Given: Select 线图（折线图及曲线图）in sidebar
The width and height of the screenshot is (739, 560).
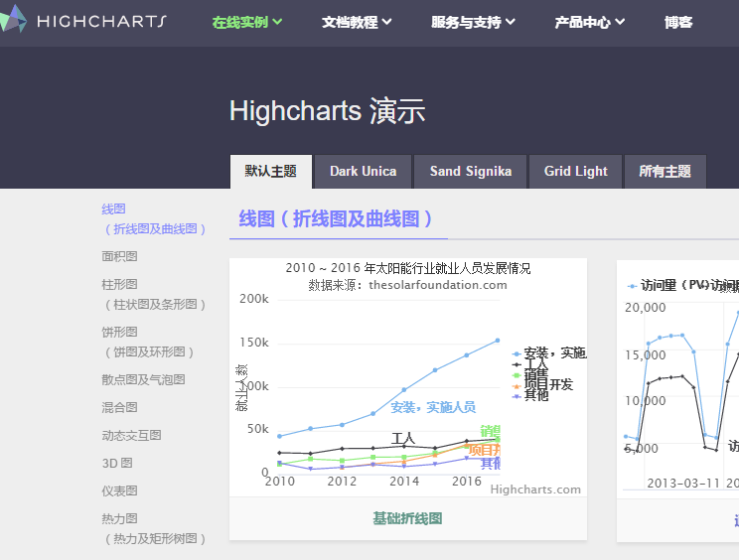Looking at the screenshot, I should tap(154, 219).
